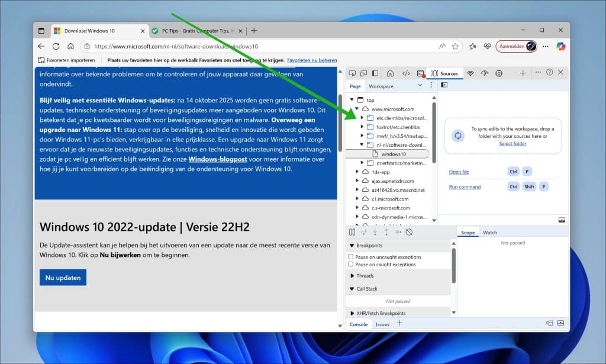This screenshot has height=364, width=606.
Task: Open DevTools Welcome home tool
Action: pos(391,73)
